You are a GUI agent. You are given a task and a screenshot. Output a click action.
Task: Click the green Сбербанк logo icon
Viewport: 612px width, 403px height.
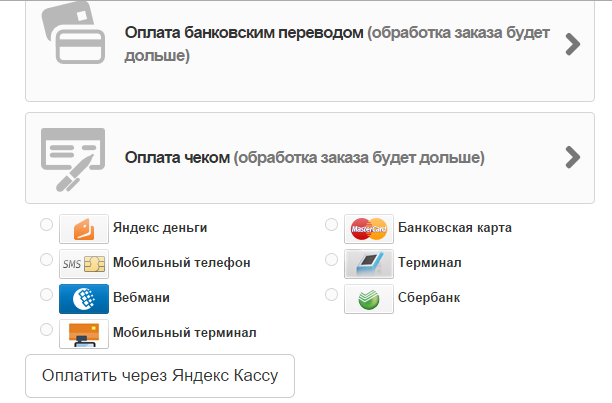click(x=369, y=299)
